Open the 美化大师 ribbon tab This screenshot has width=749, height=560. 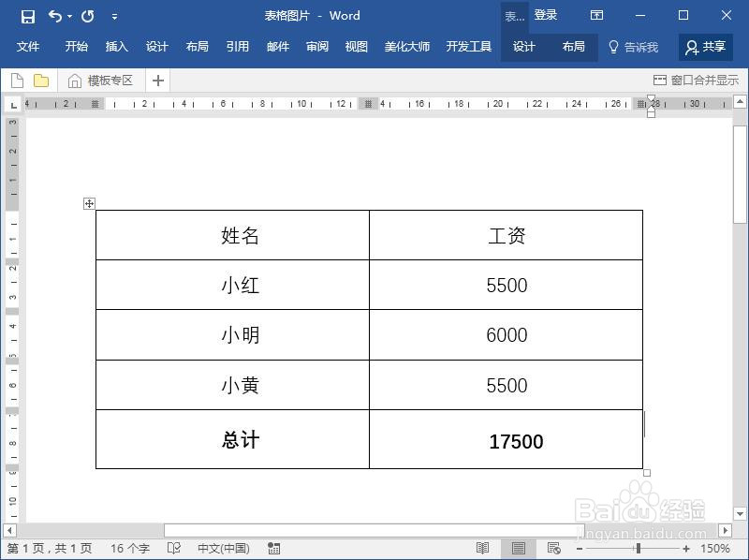click(x=407, y=47)
